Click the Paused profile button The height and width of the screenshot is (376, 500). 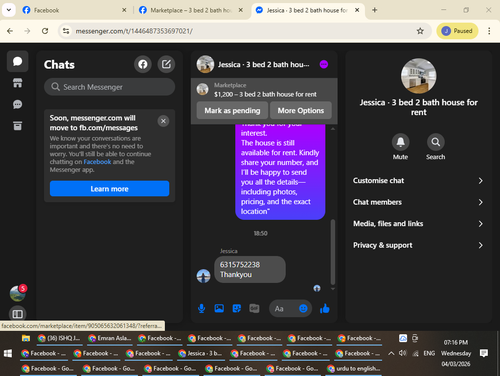tap(457, 31)
